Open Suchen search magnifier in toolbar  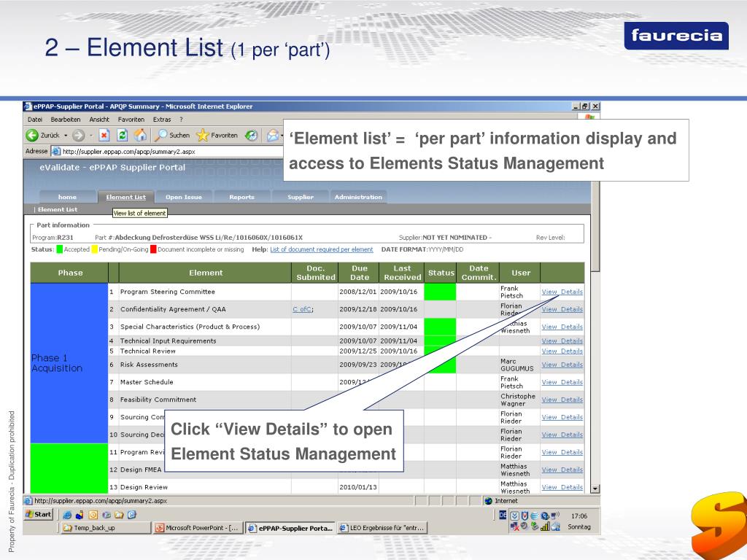[x=162, y=135]
